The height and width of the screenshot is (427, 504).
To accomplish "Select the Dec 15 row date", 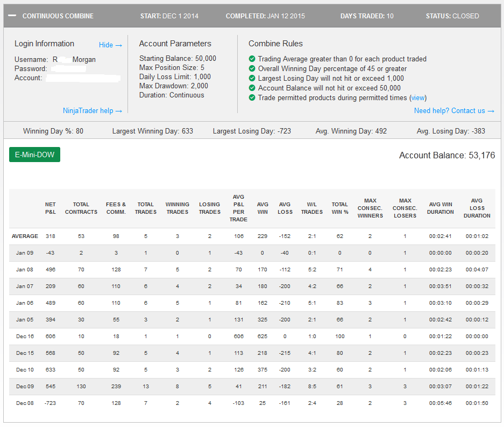I will tap(25, 353).
